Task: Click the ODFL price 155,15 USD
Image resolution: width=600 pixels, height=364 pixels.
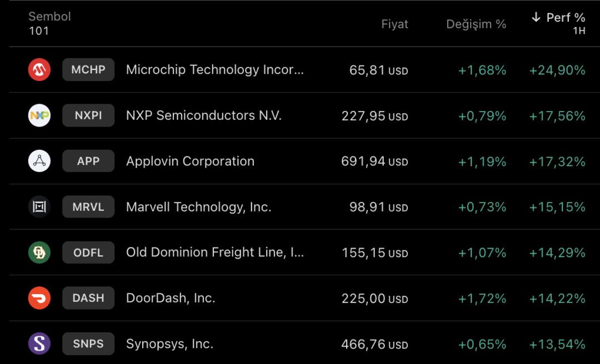Action: 374,253
